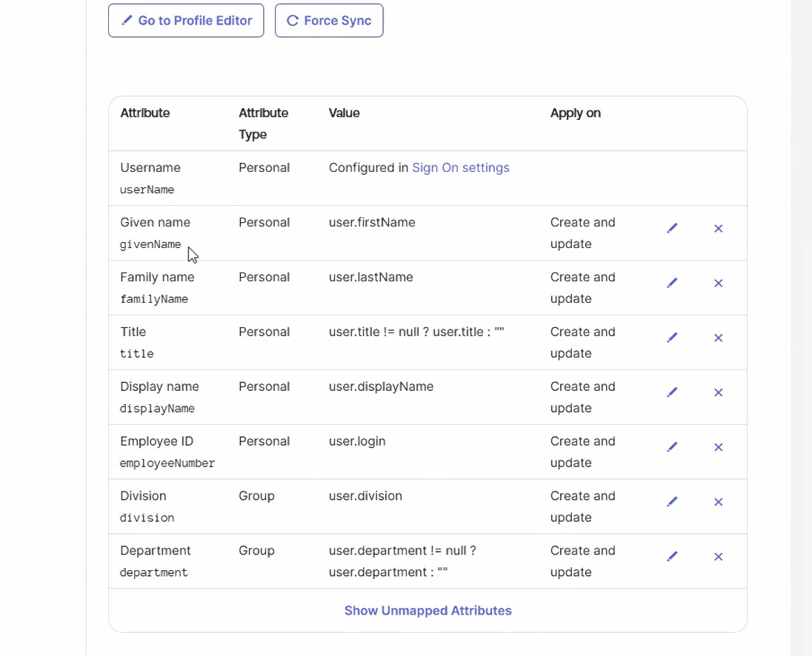Edit the Family name attribute mapping
This screenshot has height=656, width=812.
pyautogui.click(x=672, y=283)
